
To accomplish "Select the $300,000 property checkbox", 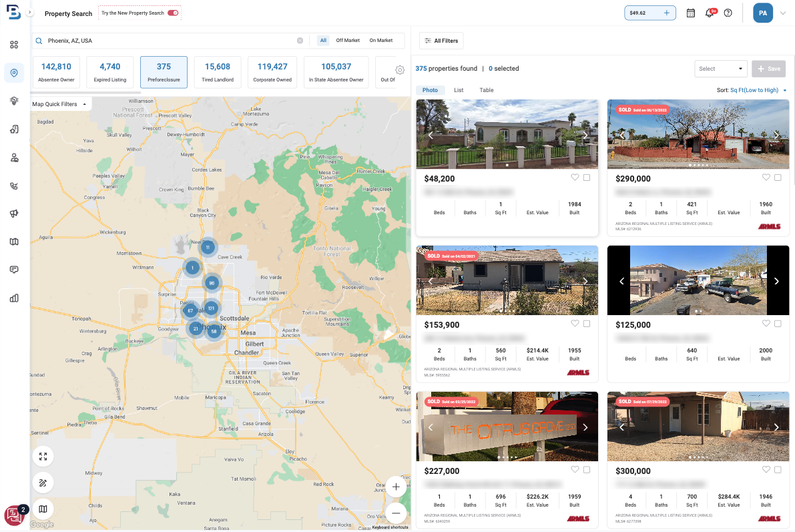I will (778, 470).
